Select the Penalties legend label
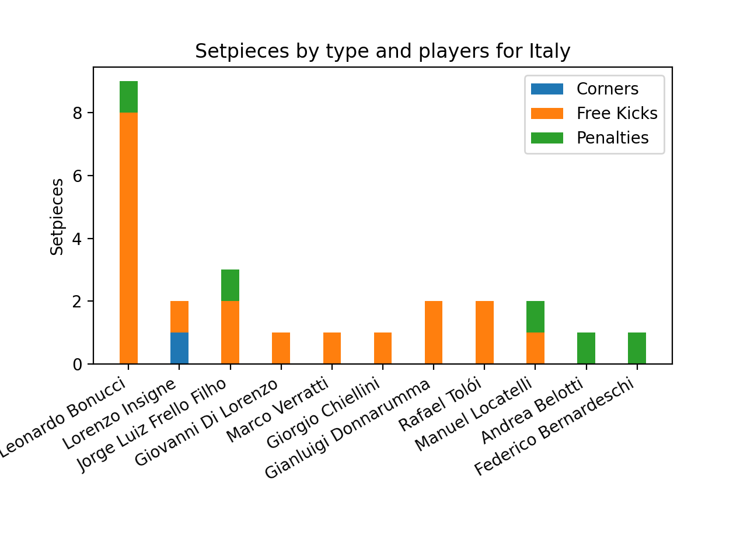This screenshot has width=747, height=560. point(612,138)
